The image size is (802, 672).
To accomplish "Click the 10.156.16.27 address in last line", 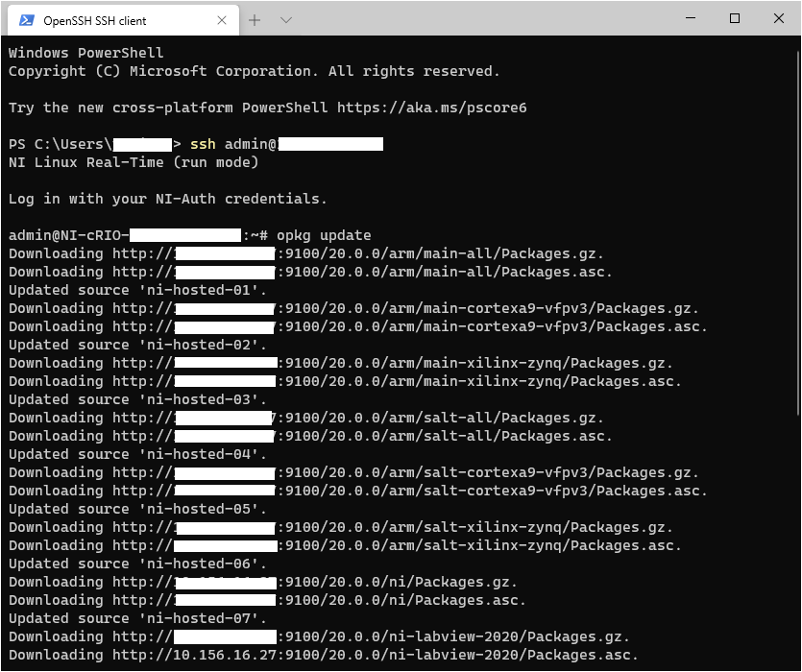I will (226, 655).
